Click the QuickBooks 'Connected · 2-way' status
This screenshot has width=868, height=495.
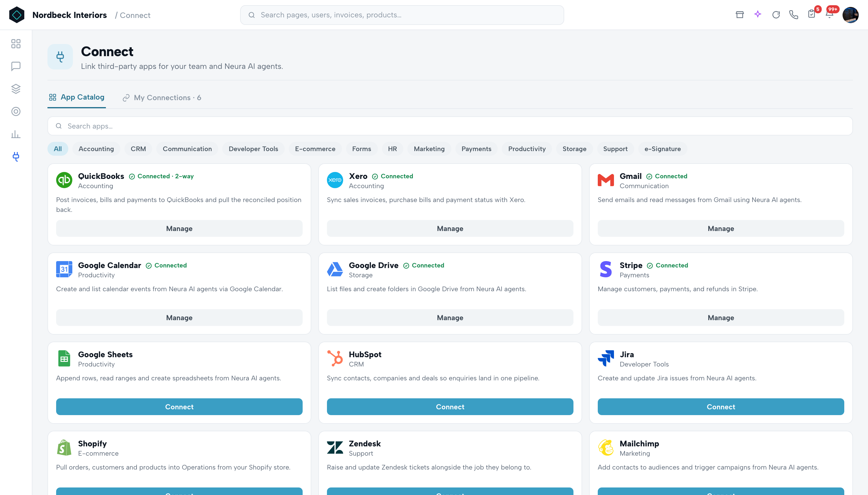pyautogui.click(x=161, y=176)
